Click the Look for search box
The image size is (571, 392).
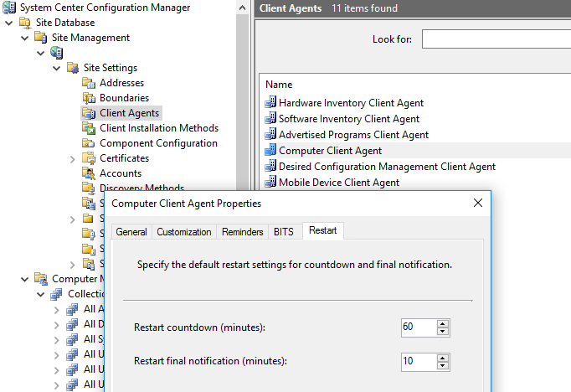[x=496, y=39]
